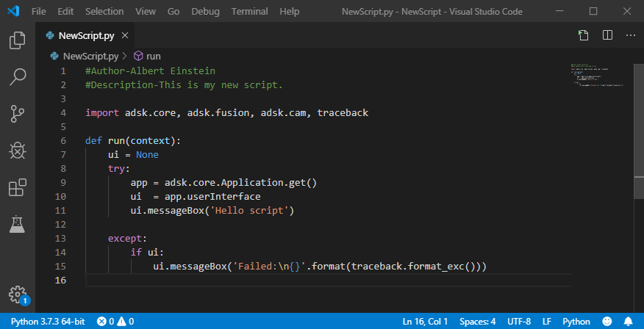
Task: Change file encoding UTF-8
Action: click(x=519, y=322)
